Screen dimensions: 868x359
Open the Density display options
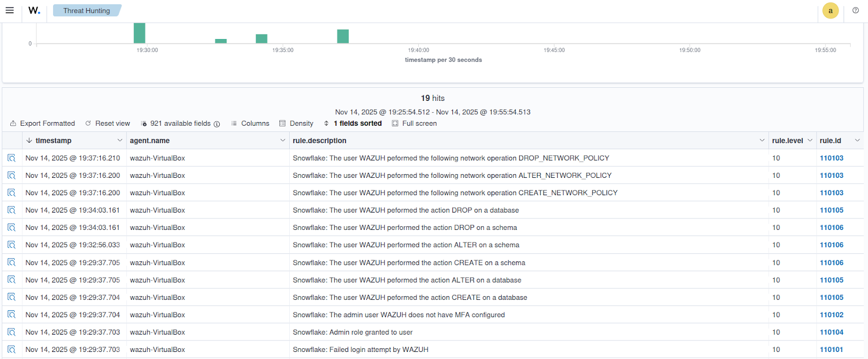[x=296, y=124]
